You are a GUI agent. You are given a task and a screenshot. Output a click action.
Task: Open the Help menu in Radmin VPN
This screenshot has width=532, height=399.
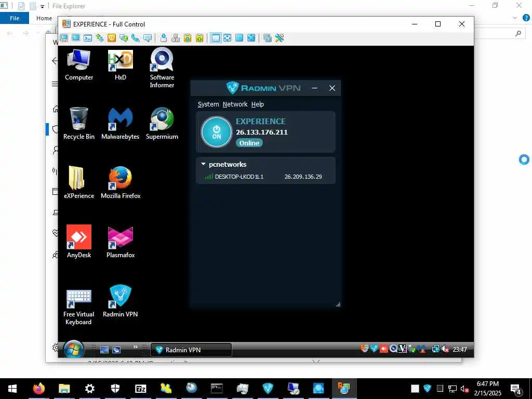tap(258, 104)
